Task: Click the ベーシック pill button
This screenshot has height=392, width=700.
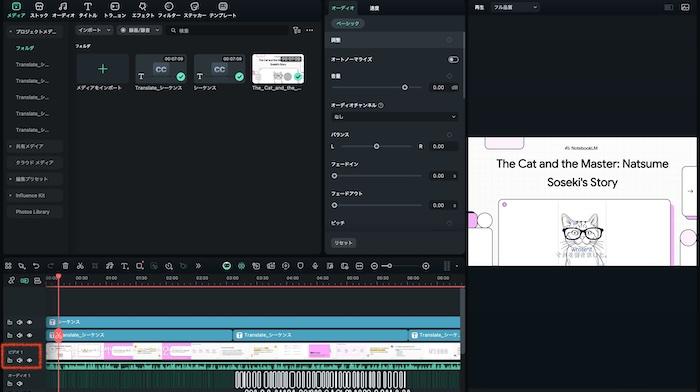Action: coord(347,23)
